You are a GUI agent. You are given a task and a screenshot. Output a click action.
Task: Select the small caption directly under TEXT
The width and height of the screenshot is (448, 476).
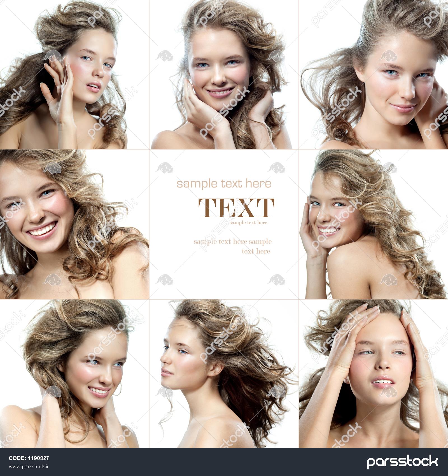click(248, 223)
